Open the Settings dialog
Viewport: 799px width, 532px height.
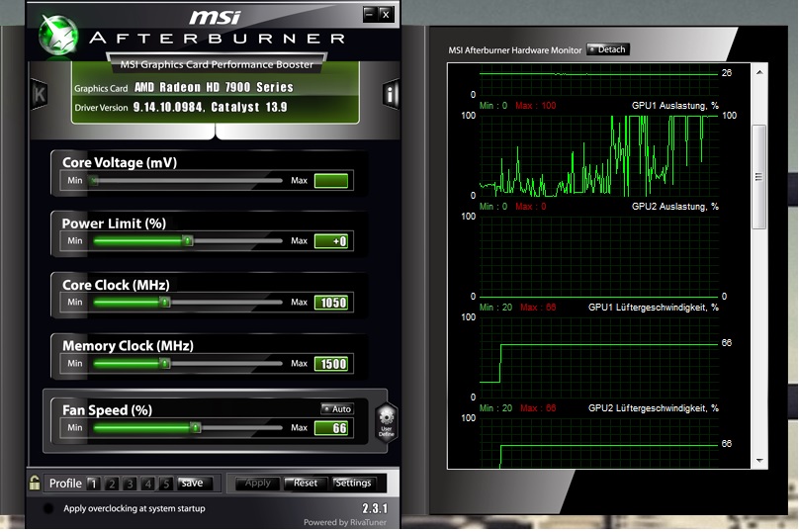coord(353,483)
